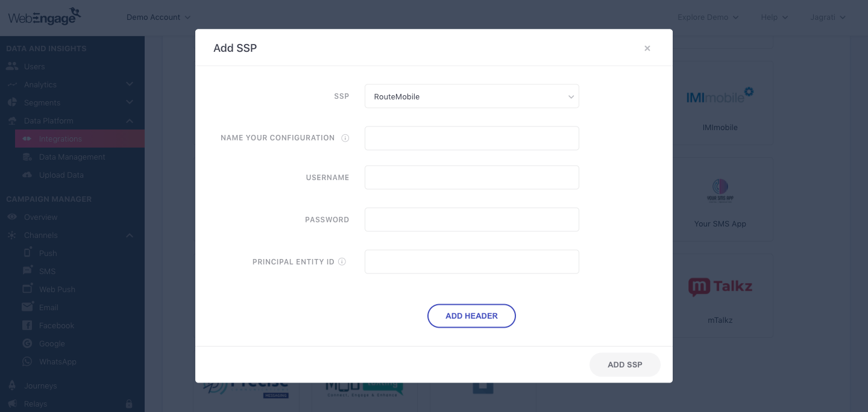The image size is (868, 412).
Task: Focus the Username input field
Action: [x=472, y=178]
